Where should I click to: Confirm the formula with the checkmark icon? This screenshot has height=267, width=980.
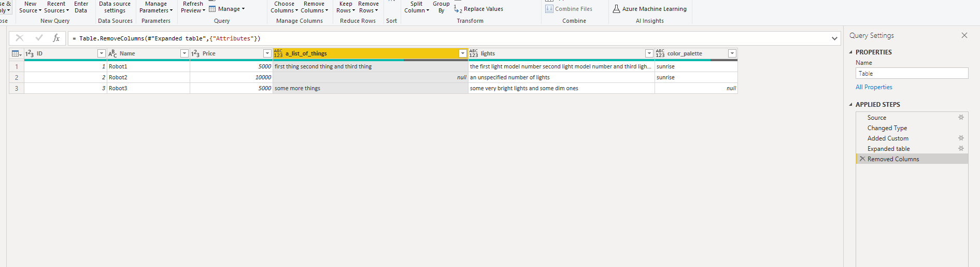39,38
